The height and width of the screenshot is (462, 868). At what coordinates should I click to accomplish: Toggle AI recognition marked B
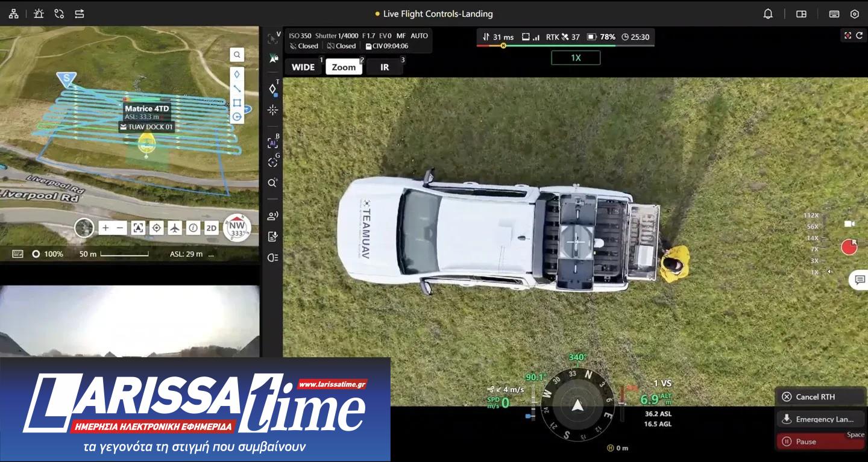click(x=272, y=143)
